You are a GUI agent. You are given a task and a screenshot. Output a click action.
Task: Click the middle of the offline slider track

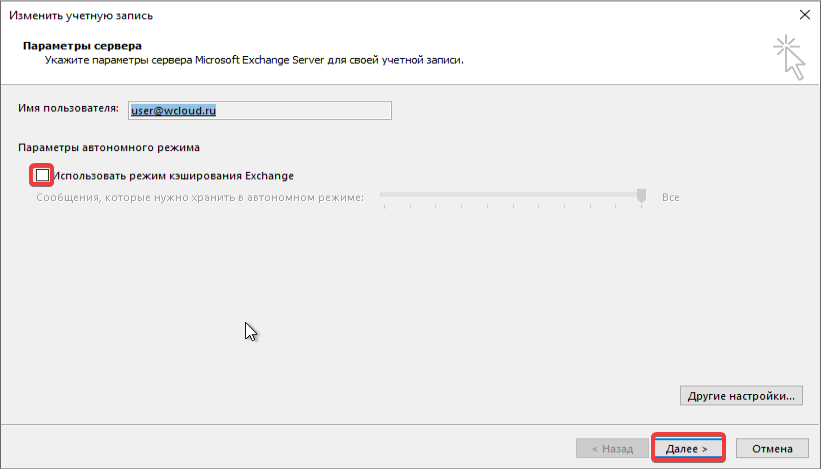pos(512,197)
